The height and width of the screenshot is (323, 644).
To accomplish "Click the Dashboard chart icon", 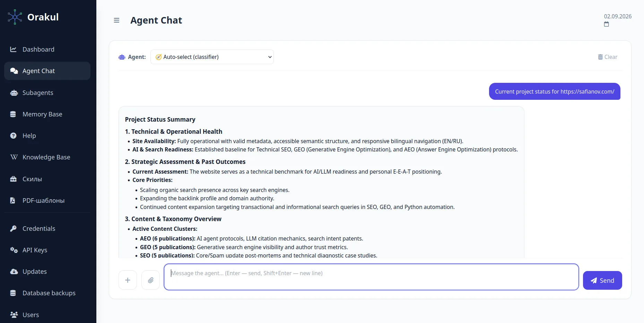I will [14, 49].
